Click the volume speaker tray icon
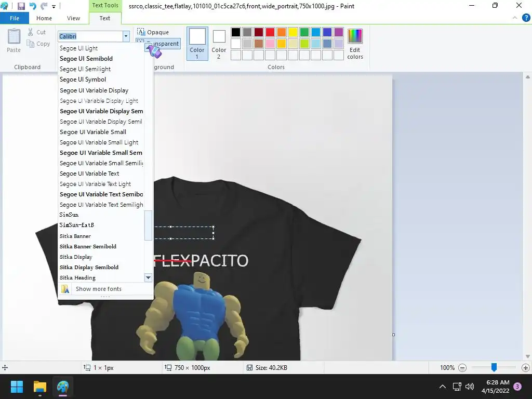 470,387
